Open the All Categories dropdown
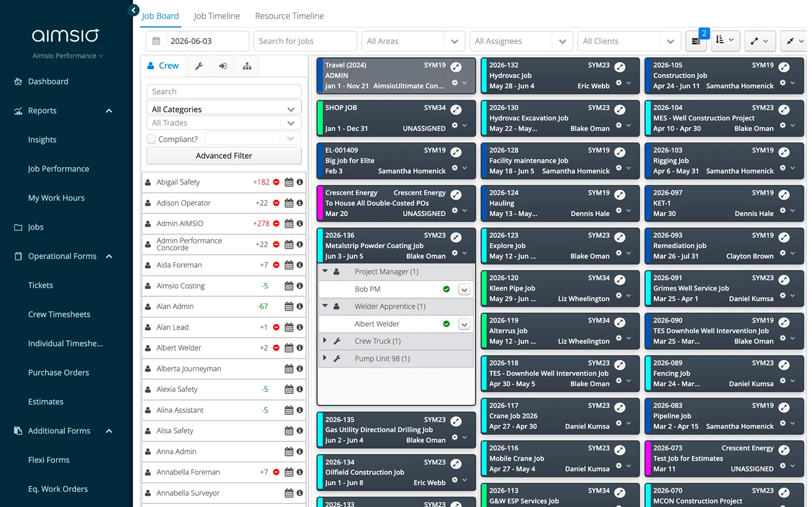The width and height of the screenshot is (812, 507). [x=224, y=109]
